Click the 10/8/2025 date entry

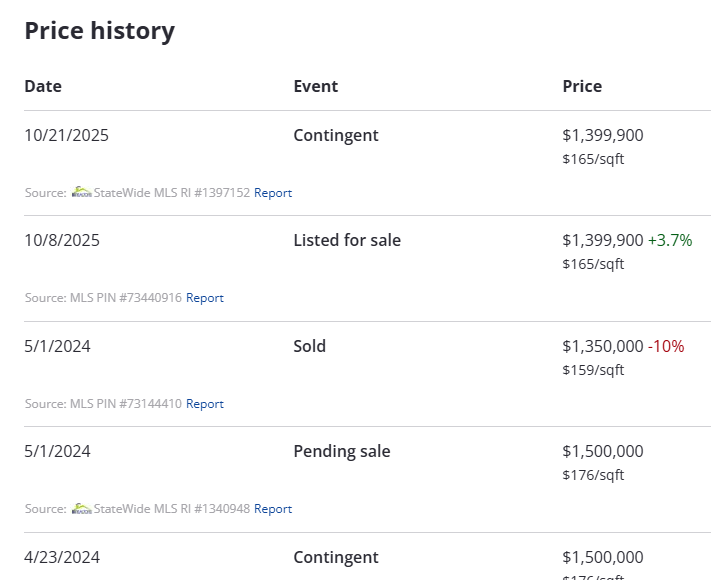click(62, 240)
